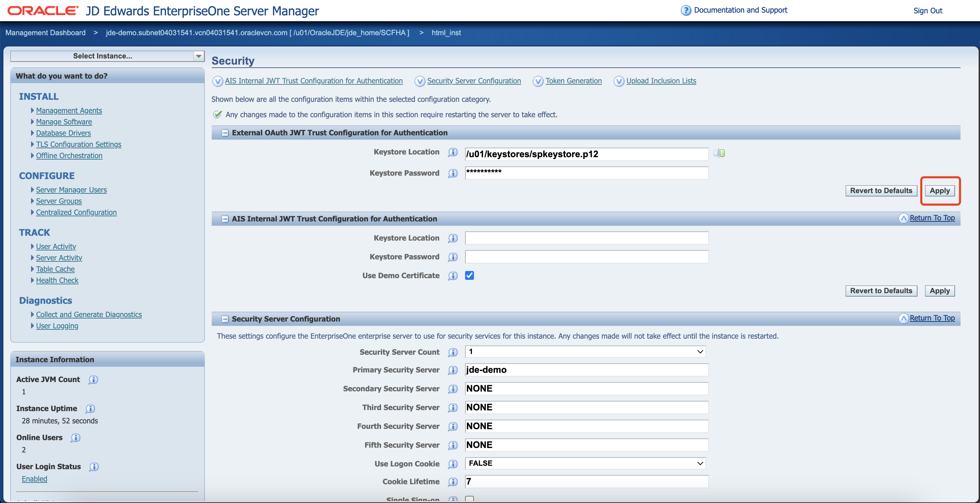Screen dimensions: 980x503
Task: Open html_inst breadcrumb
Action: click(x=446, y=33)
